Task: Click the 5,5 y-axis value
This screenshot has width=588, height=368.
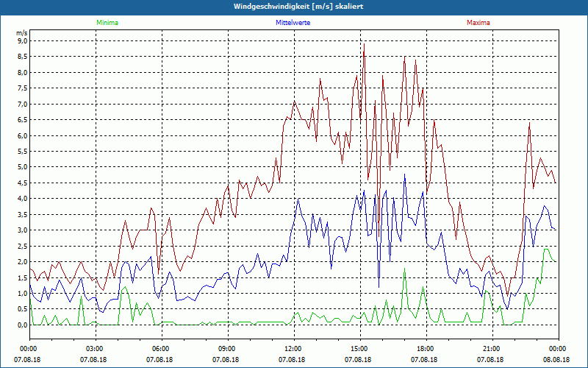Action: point(22,152)
